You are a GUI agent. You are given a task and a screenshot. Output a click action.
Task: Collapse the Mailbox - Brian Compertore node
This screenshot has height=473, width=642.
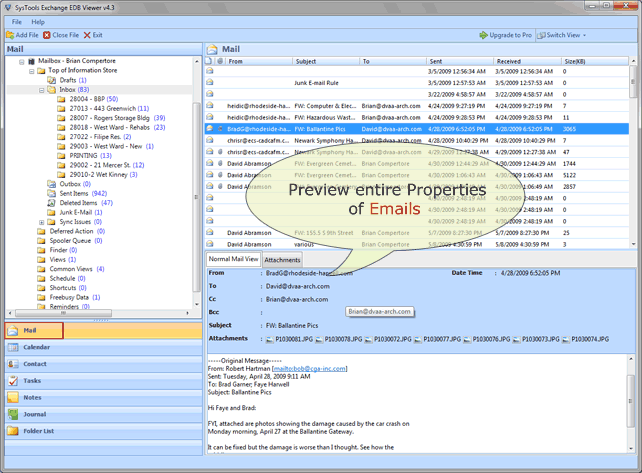tap(22, 62)
